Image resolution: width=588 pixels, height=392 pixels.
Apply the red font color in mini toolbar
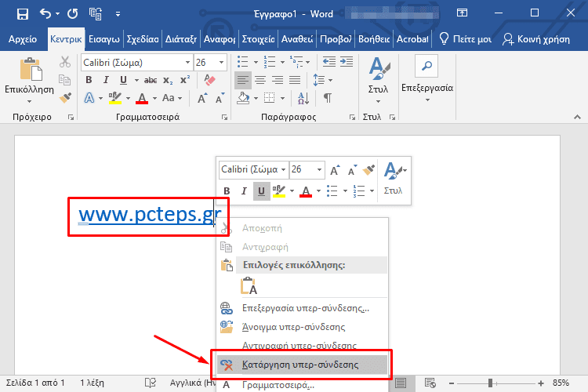(x=306, y=191)
